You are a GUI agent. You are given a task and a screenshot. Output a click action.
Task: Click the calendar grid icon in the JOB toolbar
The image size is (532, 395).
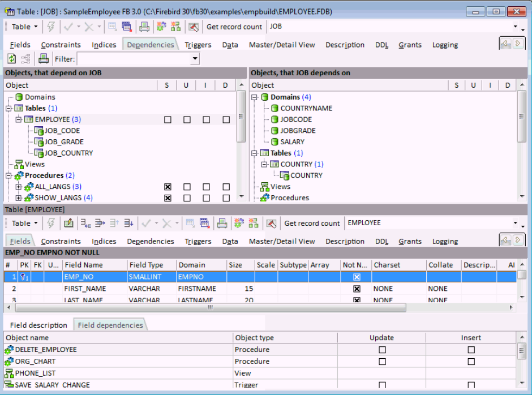(x=127, y=27)
